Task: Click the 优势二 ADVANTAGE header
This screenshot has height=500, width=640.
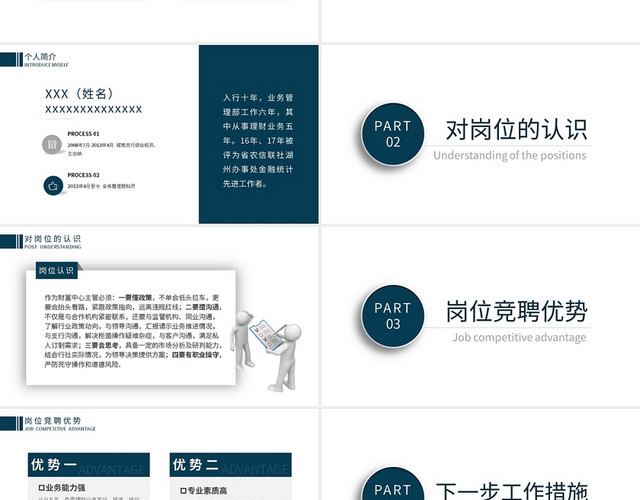Action: (231, 464)
